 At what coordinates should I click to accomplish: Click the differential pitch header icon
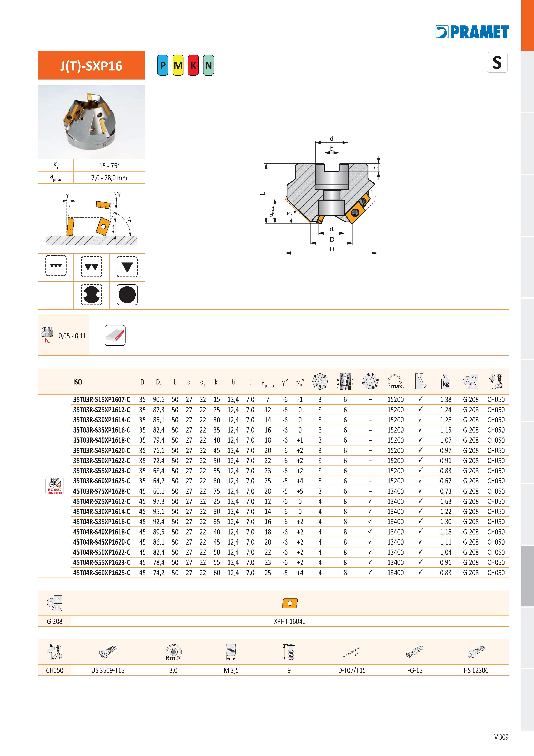click(370, 382)
